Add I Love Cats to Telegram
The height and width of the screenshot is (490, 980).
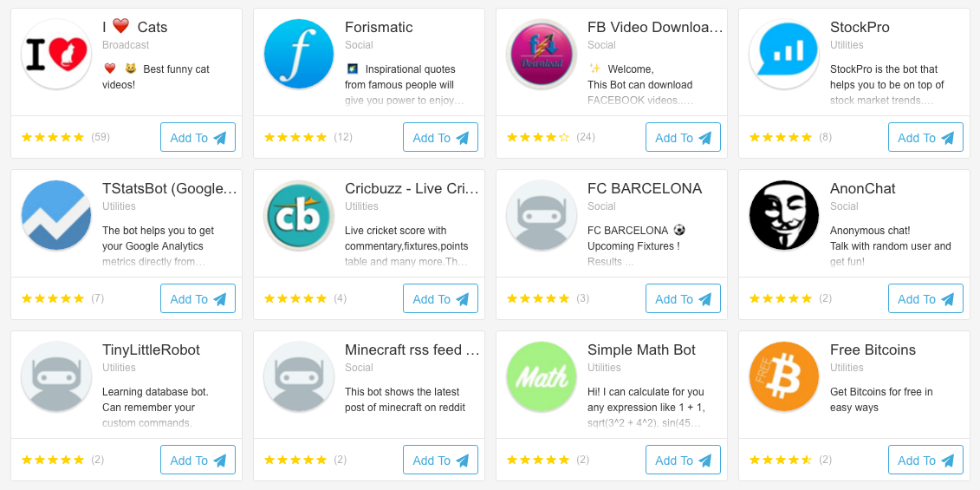198,137
